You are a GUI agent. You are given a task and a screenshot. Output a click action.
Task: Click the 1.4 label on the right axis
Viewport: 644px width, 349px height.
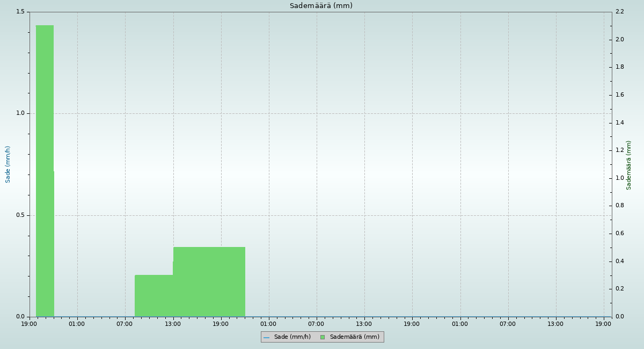pos(619,122)
